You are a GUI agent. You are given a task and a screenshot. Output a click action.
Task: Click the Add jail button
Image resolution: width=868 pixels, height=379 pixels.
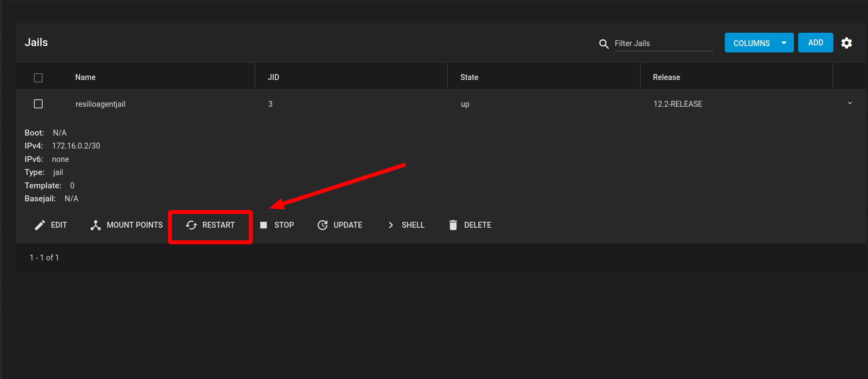point(815,43)
